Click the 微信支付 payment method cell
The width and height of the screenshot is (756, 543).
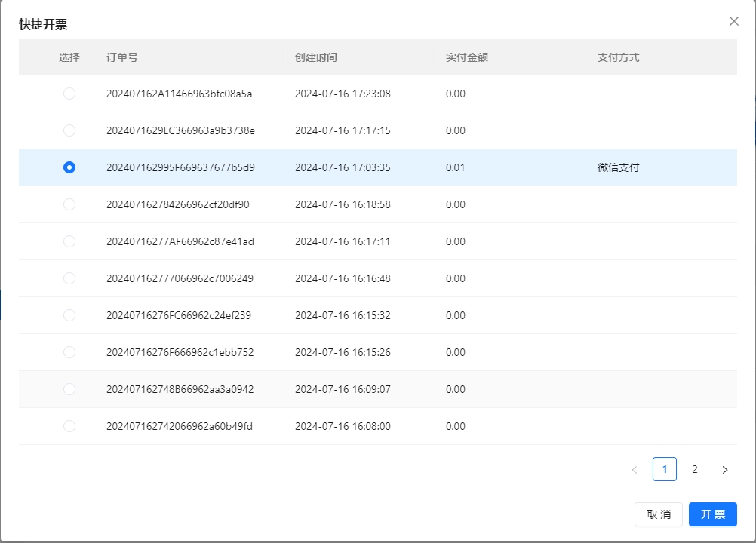(x=618, y=167)
